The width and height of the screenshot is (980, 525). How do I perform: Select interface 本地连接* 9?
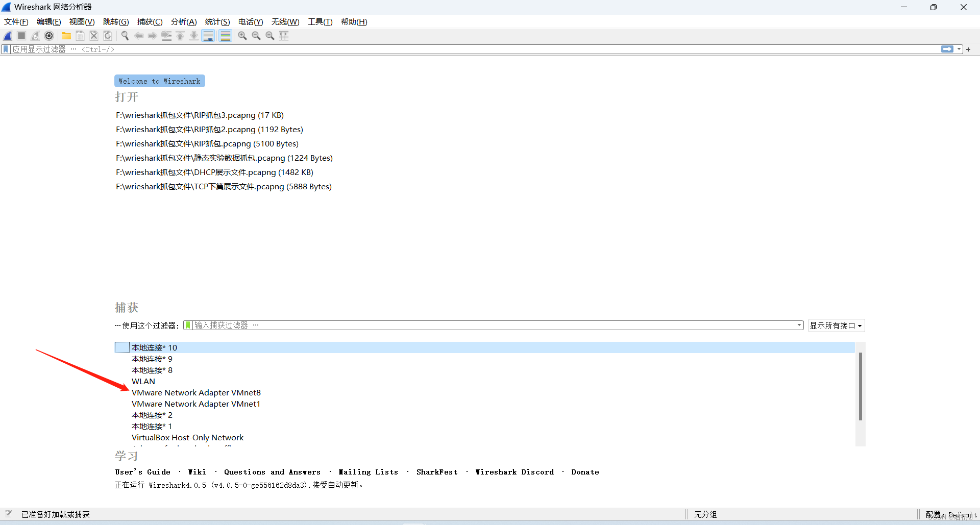484,359
